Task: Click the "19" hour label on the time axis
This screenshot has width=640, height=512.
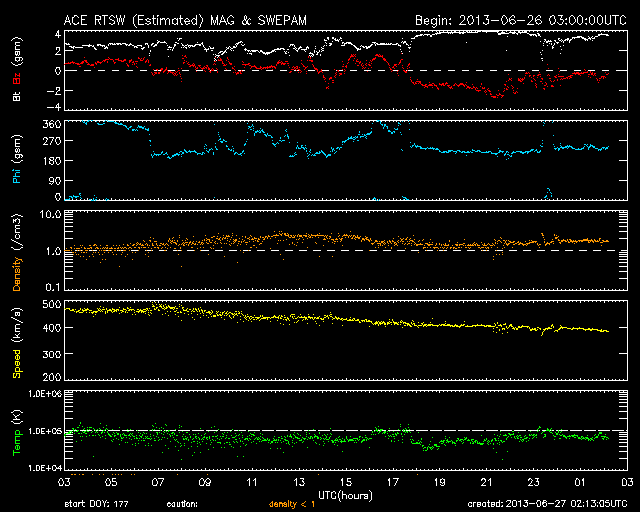Action: pyautogui.click(x=440, y=482)
